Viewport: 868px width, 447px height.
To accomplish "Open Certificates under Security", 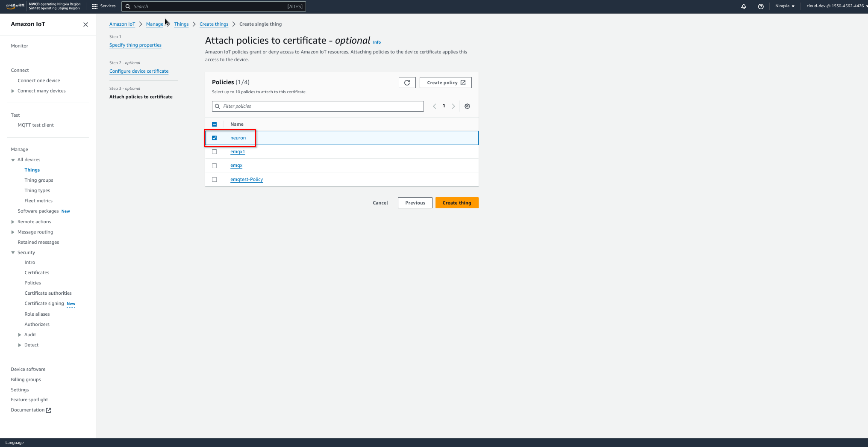I will coord(36,272).
